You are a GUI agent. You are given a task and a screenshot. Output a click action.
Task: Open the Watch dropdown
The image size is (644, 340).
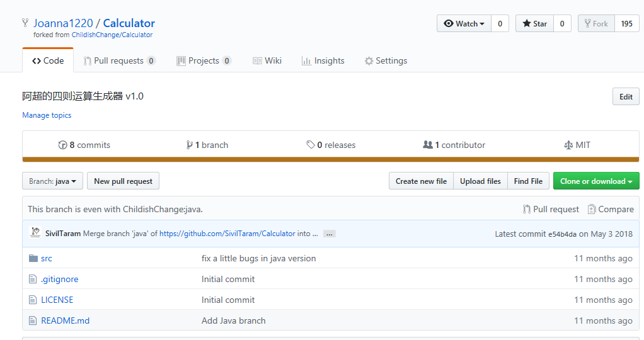tap(464, 23)
